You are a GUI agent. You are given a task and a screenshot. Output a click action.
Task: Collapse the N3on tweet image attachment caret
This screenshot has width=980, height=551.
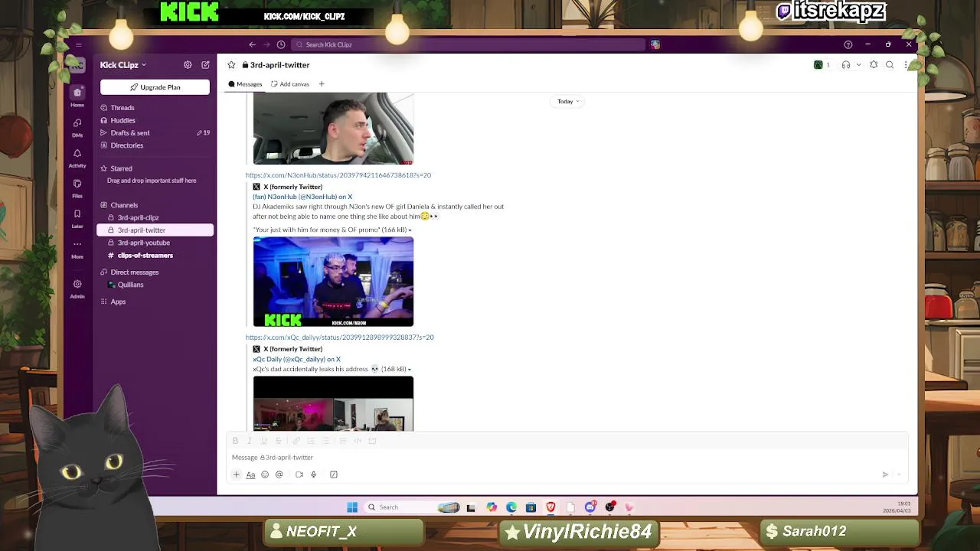(x=410, y=230)
